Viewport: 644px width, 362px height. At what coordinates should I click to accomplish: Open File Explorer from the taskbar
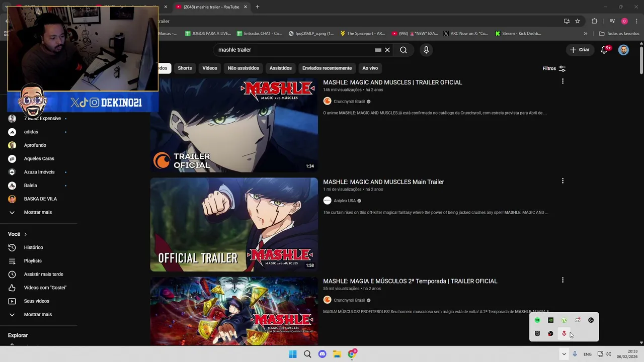337,354
